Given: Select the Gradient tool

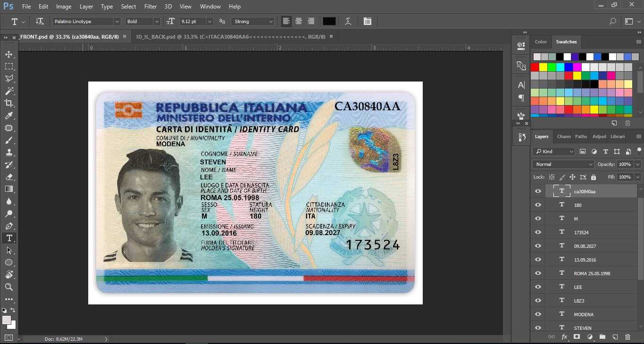Looking at the screenshot, I should (9, 189).
